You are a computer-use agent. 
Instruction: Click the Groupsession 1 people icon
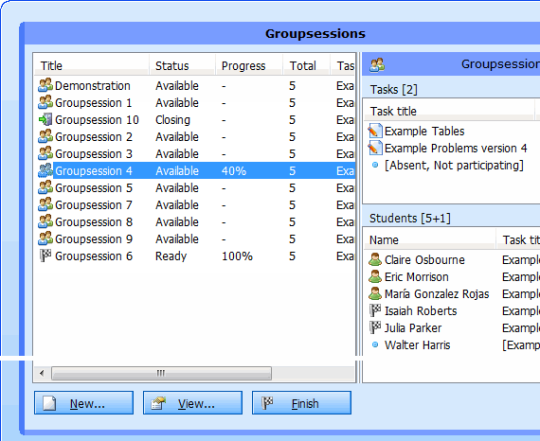(x=45, y=102)
